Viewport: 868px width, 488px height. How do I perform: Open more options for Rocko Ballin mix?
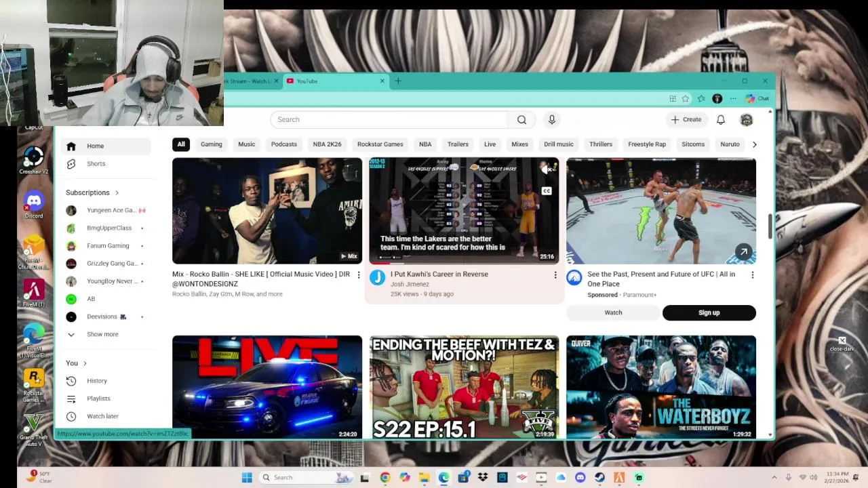pos(359,274)
